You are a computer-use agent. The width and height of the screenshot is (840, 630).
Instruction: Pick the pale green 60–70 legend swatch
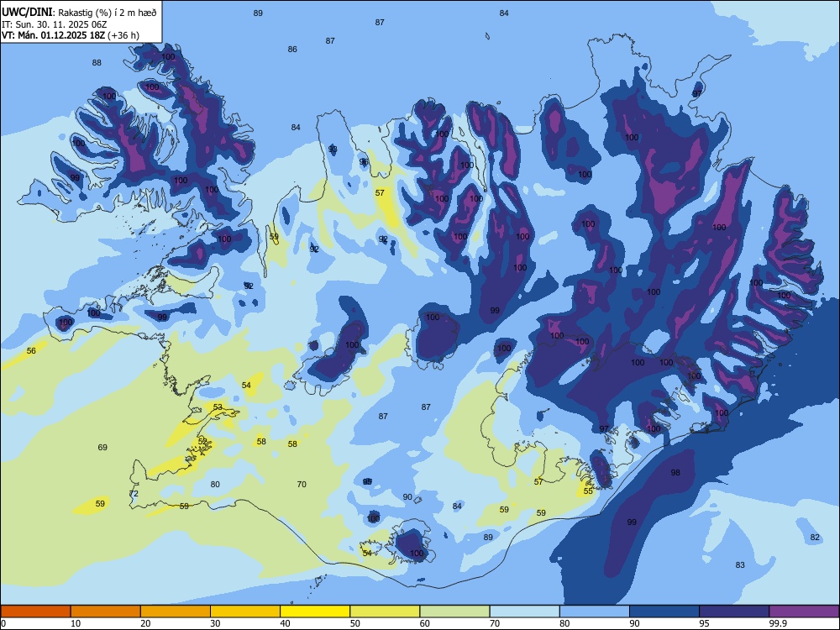[454, 612]
